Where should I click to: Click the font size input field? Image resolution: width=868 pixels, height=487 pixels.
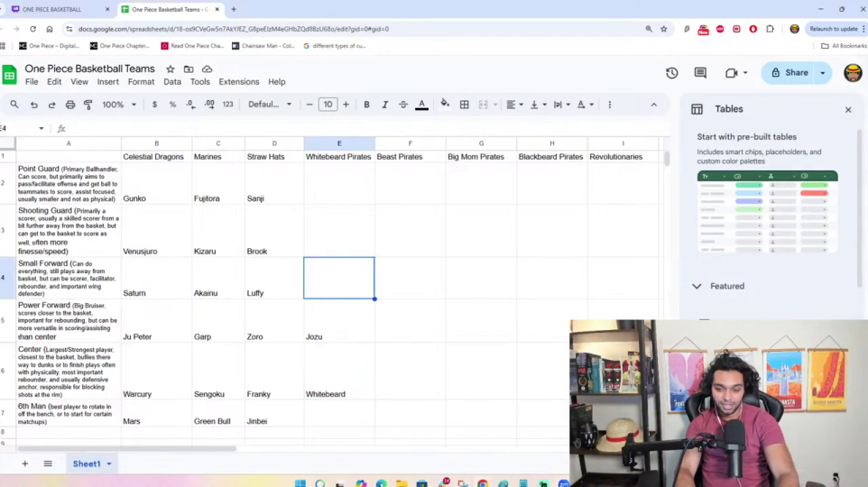[328, 105]
